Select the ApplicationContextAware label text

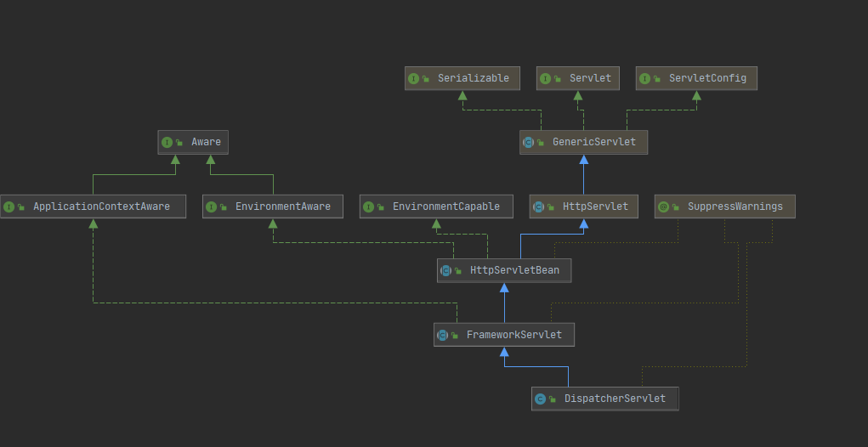tap(101, 207)
